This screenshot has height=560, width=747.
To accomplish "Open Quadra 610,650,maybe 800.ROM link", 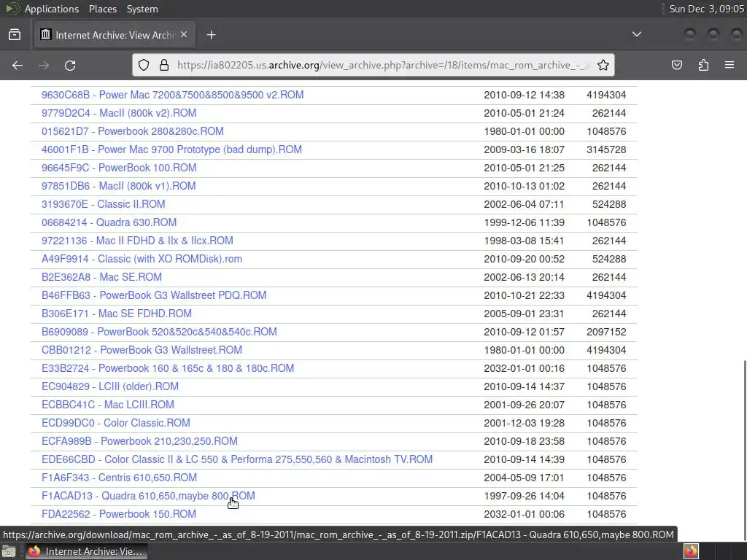I will [148, 496].
